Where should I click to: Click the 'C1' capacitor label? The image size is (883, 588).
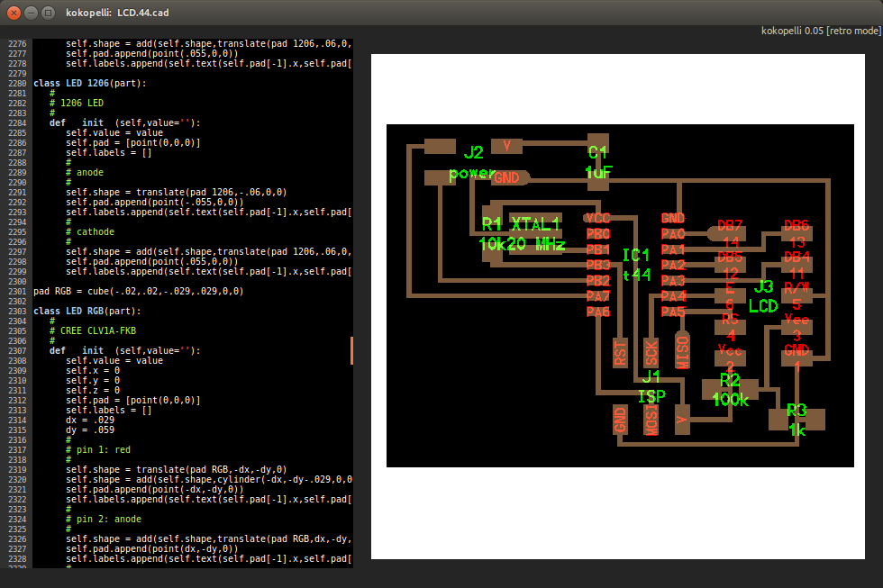click(597, 152)
